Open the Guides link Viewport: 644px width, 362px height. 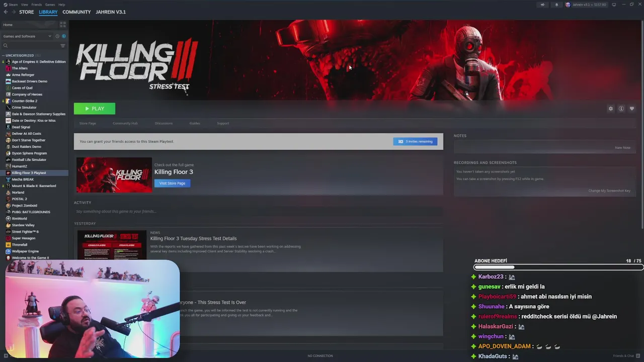tap(195, 123)
